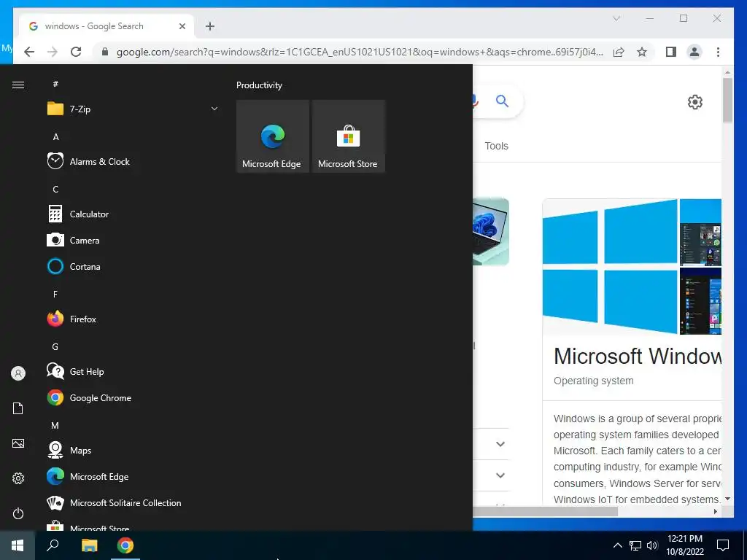Image resolution: width=747 pixels, height=560 pixels.
Task: Open the user account icon in Start sidebar
Action: coord(18,373)
